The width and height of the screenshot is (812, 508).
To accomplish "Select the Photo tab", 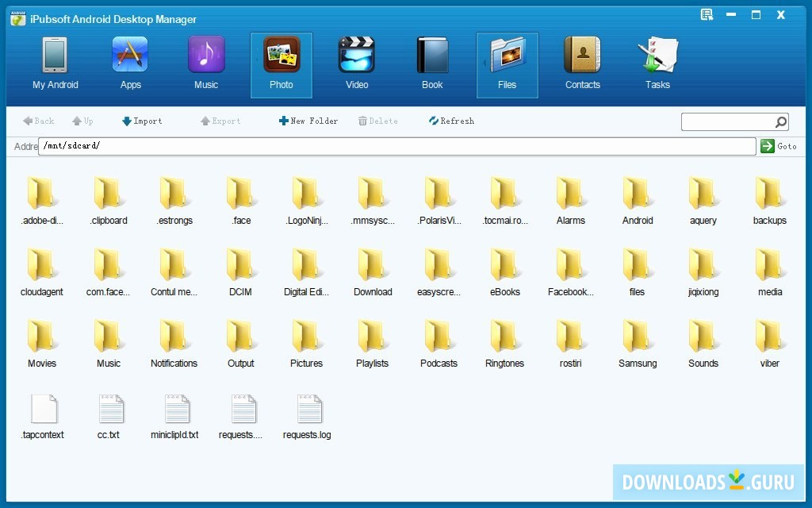I will tap(281, 63).
